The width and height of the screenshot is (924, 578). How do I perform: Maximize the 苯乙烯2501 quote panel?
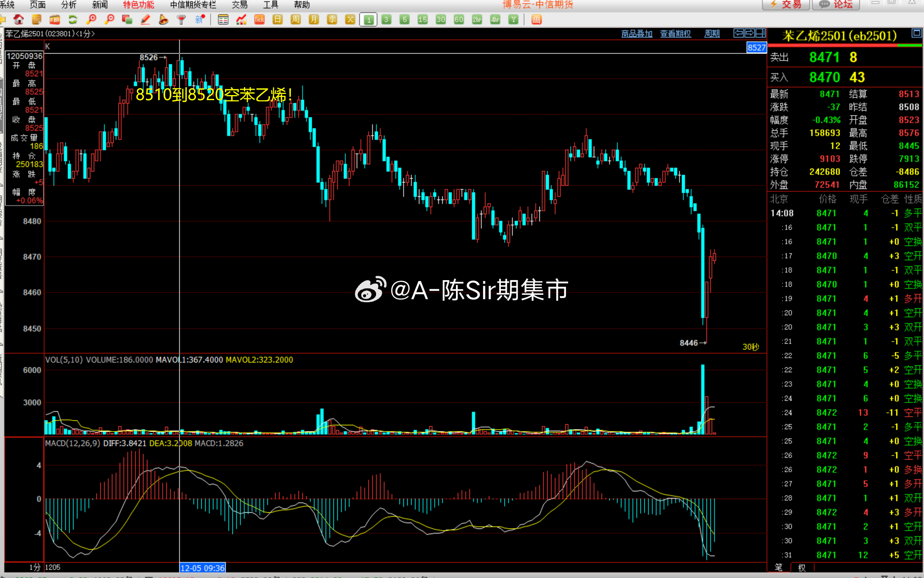tap(917, 33)
